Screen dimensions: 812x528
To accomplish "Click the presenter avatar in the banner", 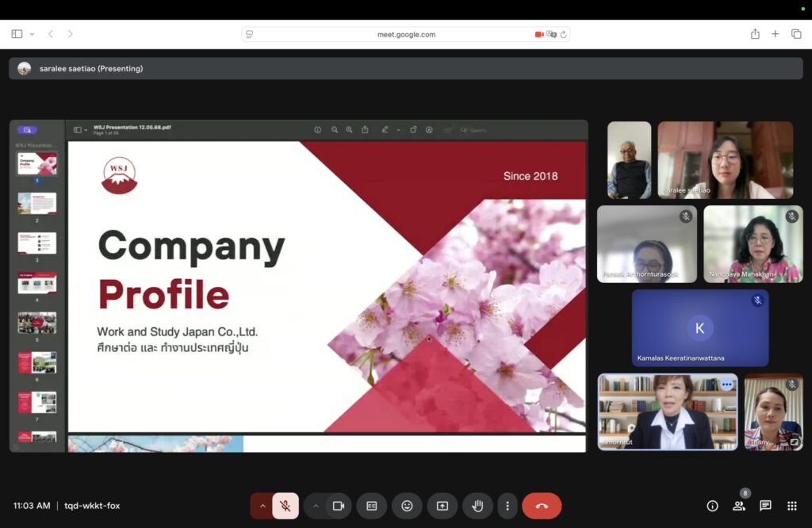I will (x=25, y=68).
